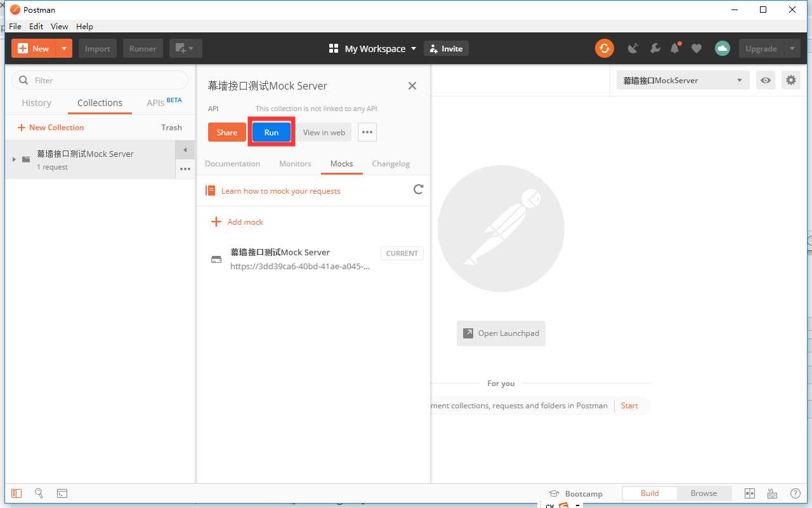Image resolution: width=812 pixels, height=508 pixels.
Task: Click the Add mock plus icon
Action: tap(216, 222)
